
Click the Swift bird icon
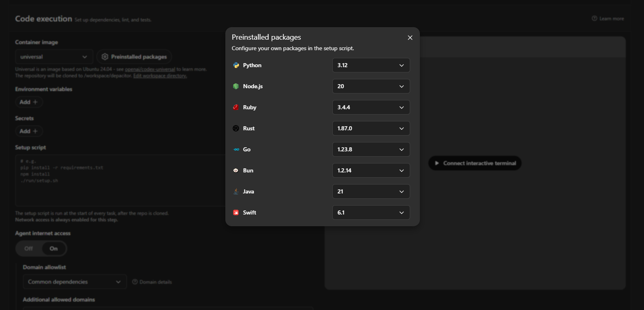[236, 212]
